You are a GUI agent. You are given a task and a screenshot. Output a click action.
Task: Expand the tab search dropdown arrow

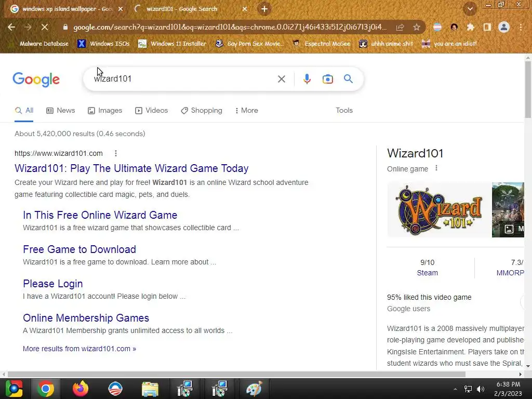pyautogui.click(x=470, y=9)
